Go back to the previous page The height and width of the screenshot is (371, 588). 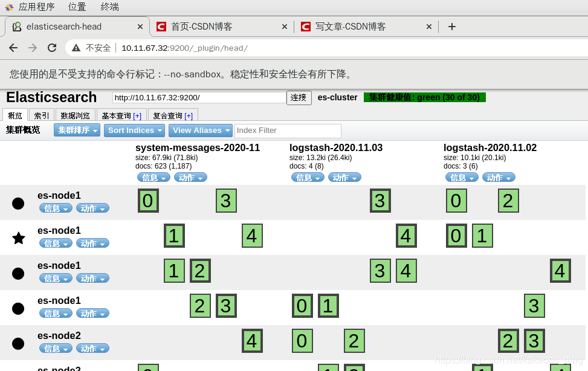pyautogui.click(x=13, y=48)
